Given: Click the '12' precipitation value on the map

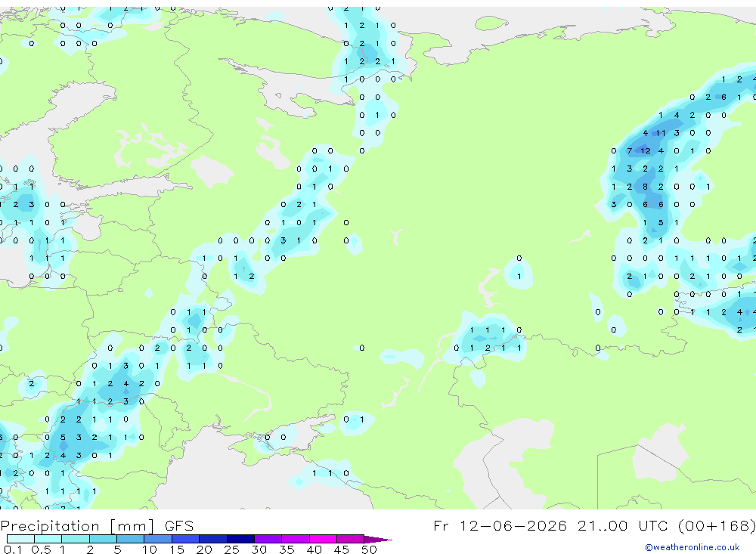Looking at the screenshot, I should coord(645,151).
